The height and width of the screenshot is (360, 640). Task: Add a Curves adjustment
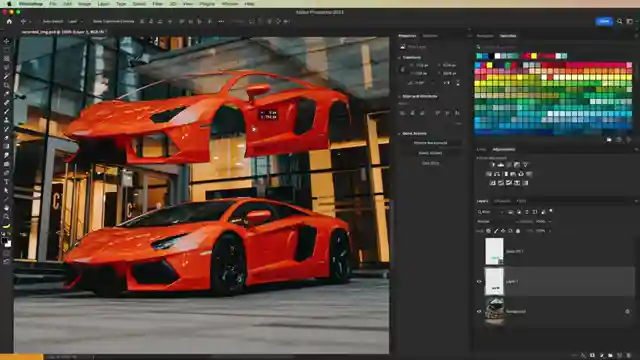coord(509,165)
